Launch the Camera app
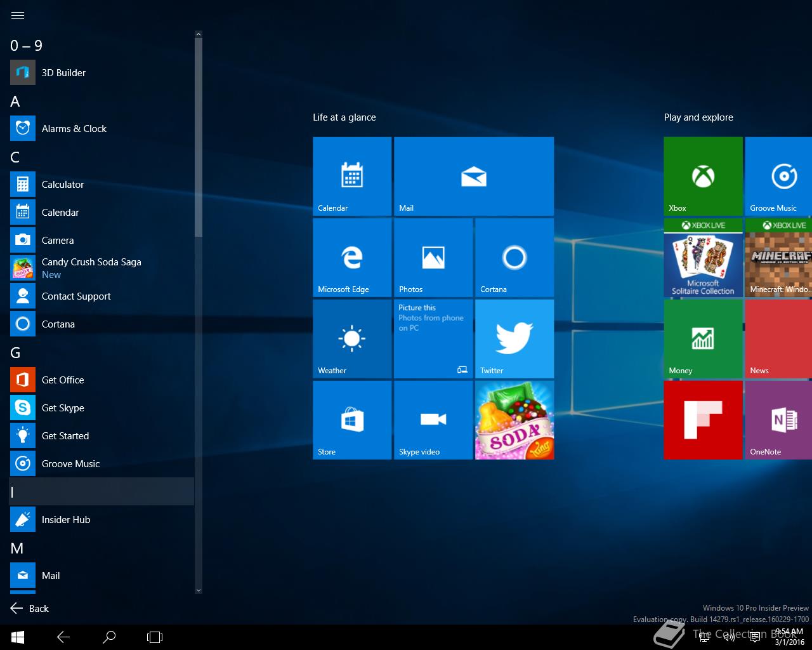Image resolution: width=812 pixels, height=650 pixels. [101, 240]
